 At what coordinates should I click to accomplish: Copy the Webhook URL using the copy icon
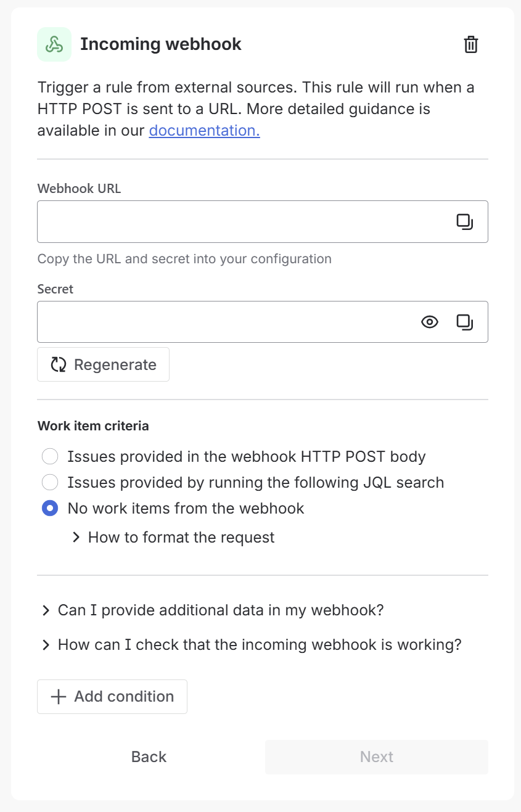click(x=466, y=221)
